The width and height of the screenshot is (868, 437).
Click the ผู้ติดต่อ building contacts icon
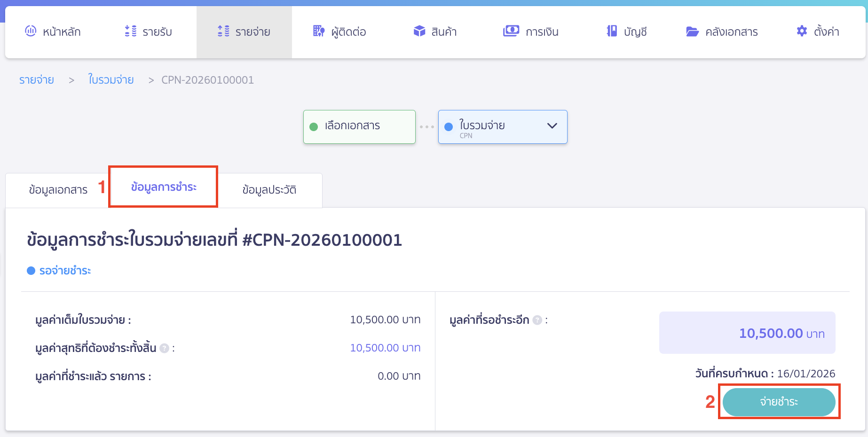pos(318,31)
